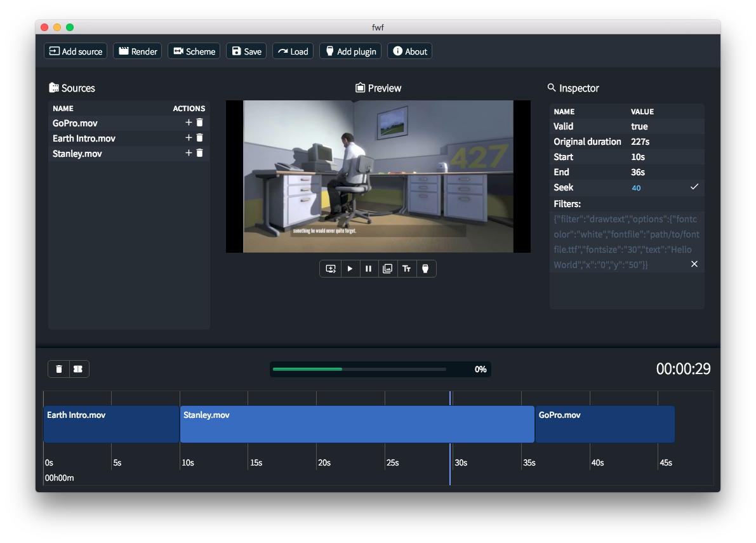Open the About dialog
756x543 pixels.
409,51
